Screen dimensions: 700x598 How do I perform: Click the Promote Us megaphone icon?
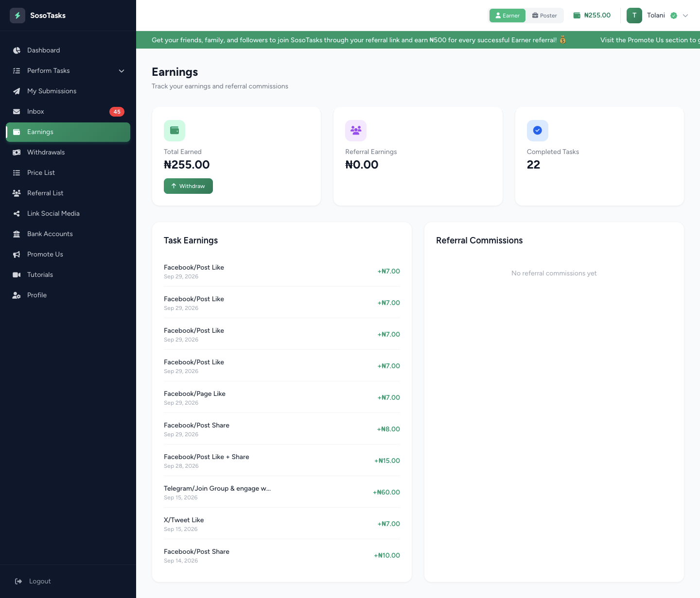tap(17, 255)
